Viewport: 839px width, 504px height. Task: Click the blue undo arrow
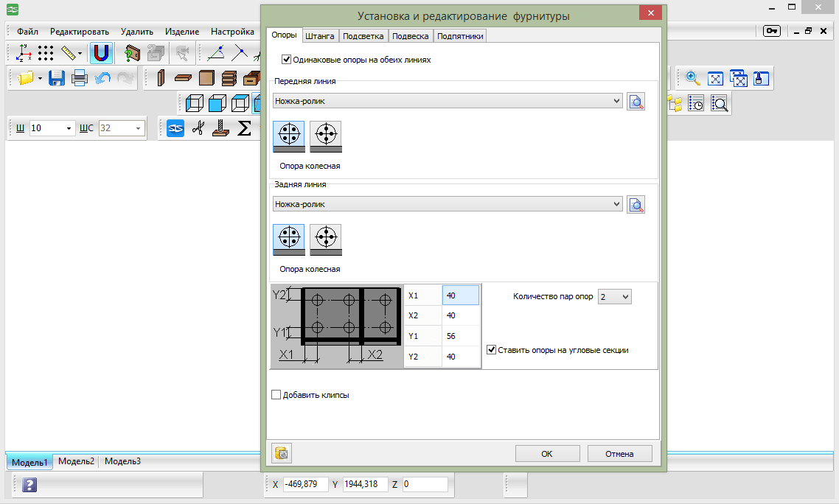(102, 78)
